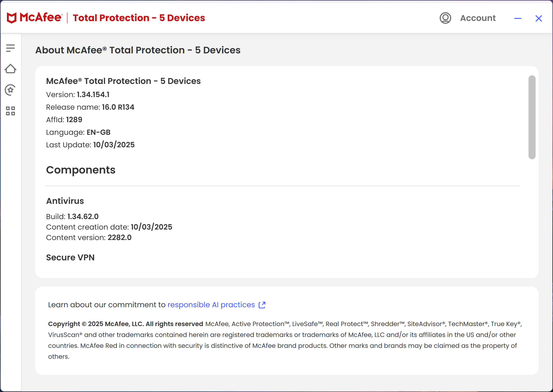The image size is (553, 392).
Task: Click the About McAfee page heading
Action: [138, 50]
